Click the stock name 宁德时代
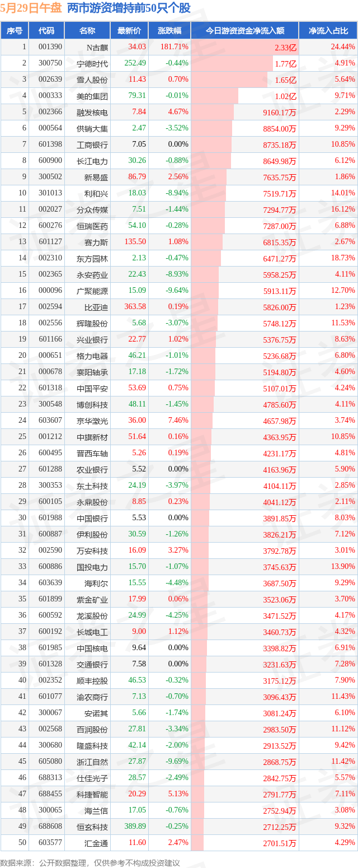Viewport: 358px width, 868px height. 92,64
